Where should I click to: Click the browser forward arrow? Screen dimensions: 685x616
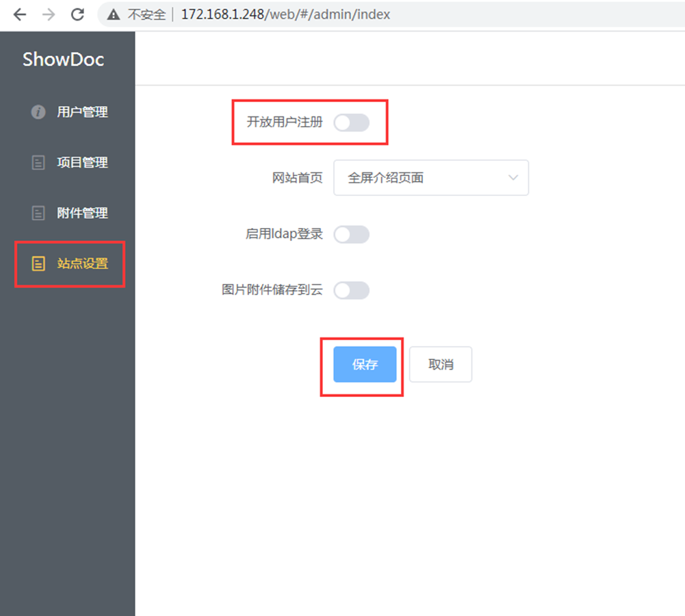coord(49,14)
